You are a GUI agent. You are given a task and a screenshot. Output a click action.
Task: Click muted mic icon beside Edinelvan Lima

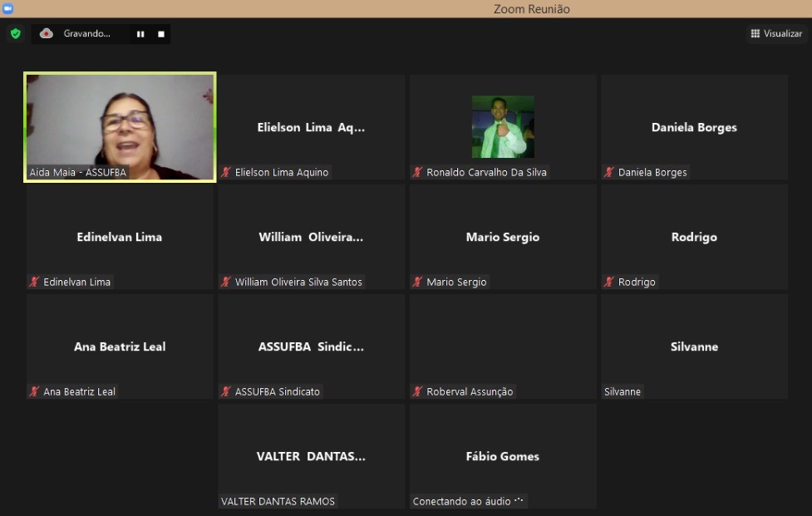[x=35, y=283]
